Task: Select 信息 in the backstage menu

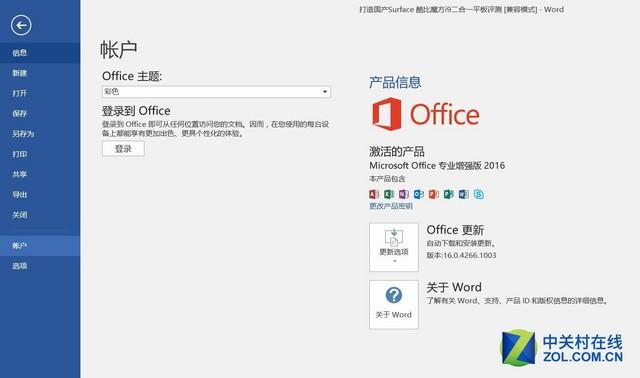Action: 40,53
